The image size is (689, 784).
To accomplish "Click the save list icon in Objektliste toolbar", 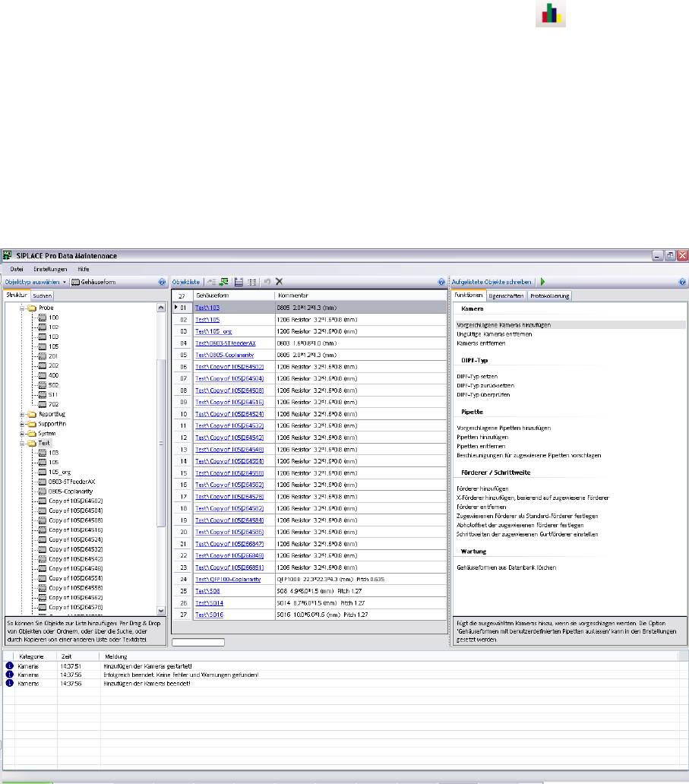I will point(239,282).
